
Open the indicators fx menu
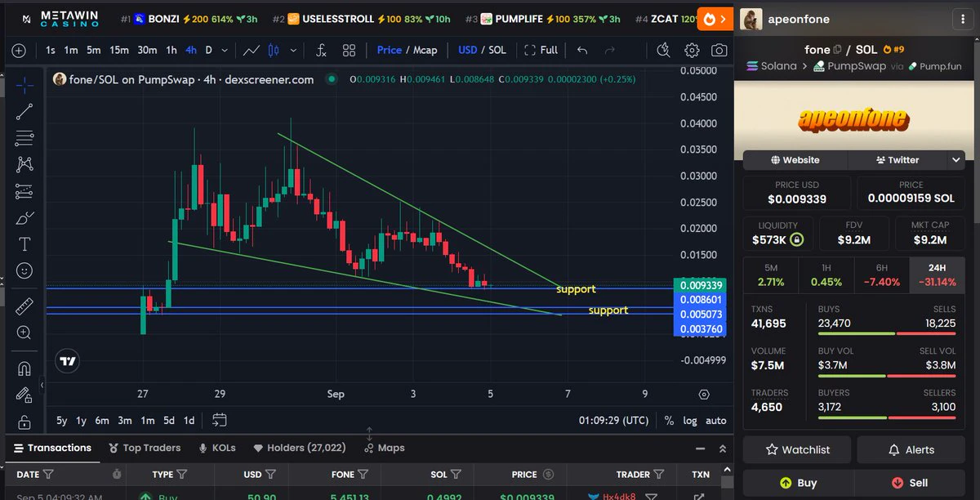pyautogui.click(x=322, y=50)
